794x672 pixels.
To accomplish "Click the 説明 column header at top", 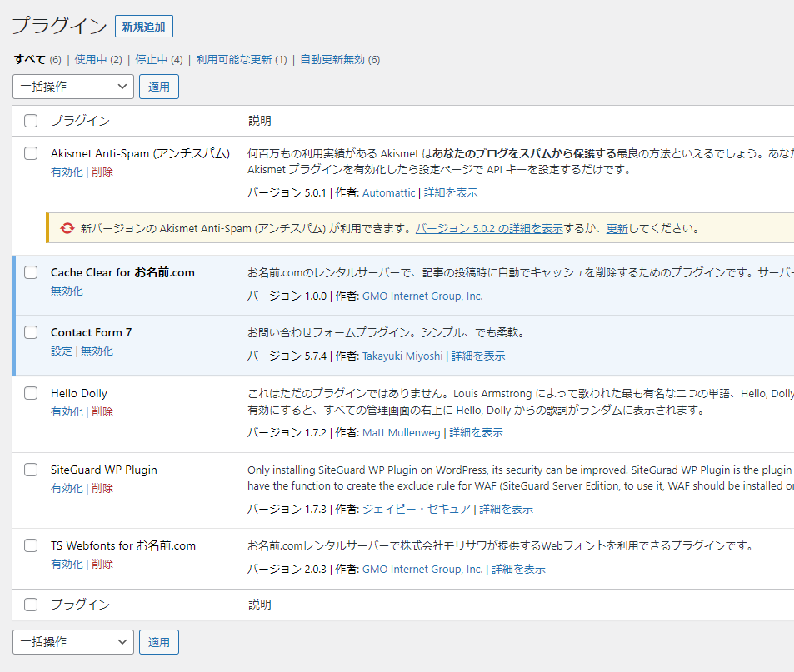I will [x=260, y=121].
